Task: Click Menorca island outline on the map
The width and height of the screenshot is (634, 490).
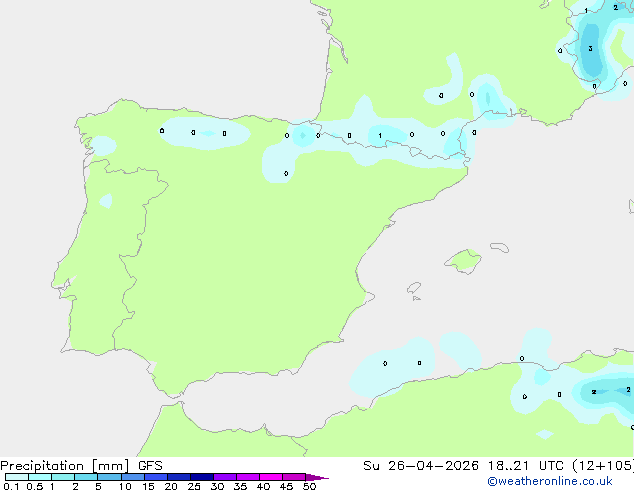Action: 499,247
